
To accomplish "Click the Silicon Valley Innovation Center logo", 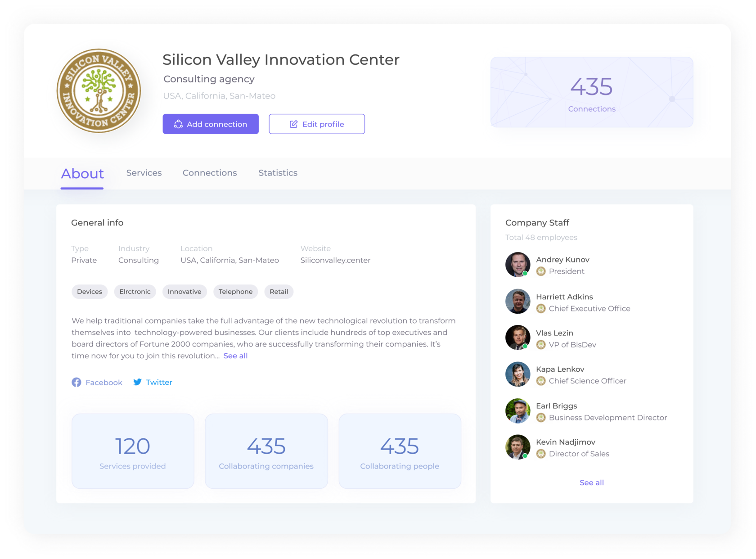I will (x=99, y=90).
